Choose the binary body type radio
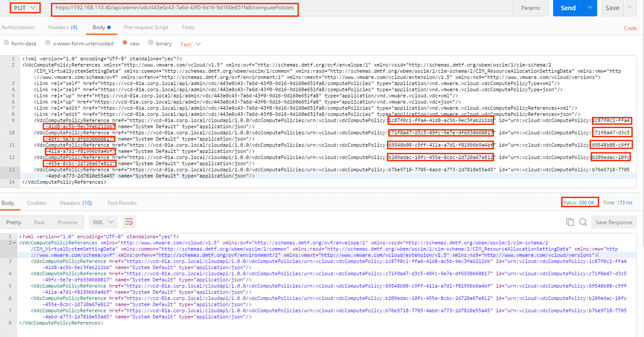 [151, 43]
